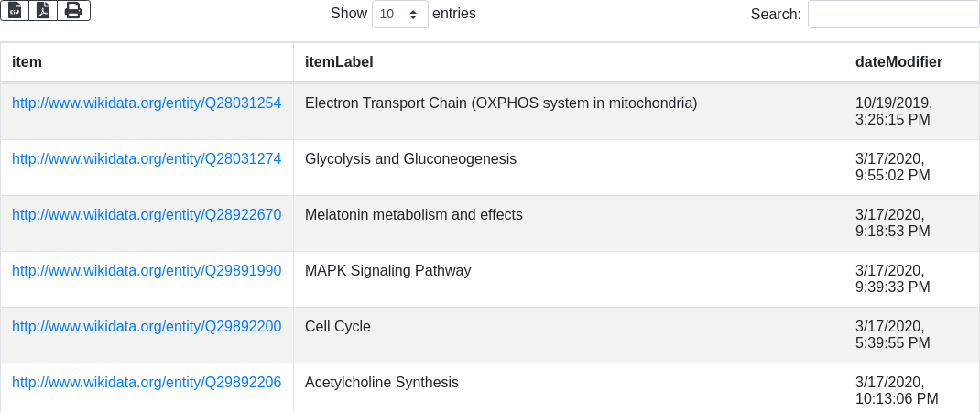Open Wikidata entity Q29892206 link
This screenshot has height=412, width=980.
[x=147, y=382]
